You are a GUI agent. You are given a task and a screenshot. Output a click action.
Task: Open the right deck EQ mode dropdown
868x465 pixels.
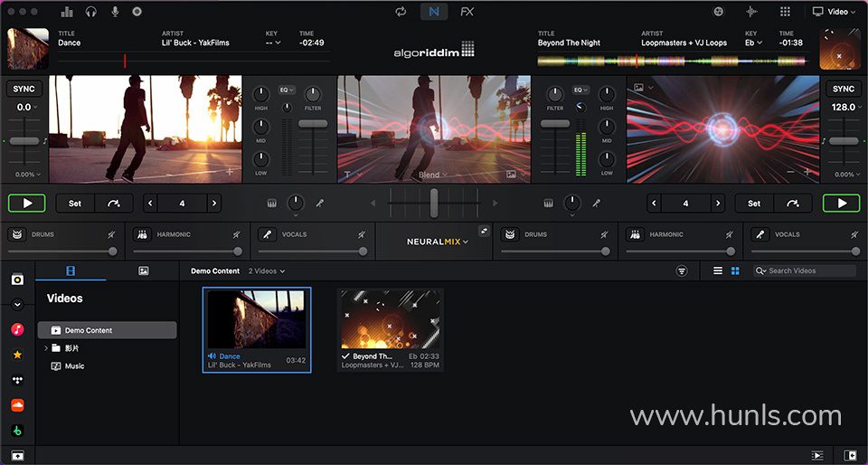click(580, 90)
